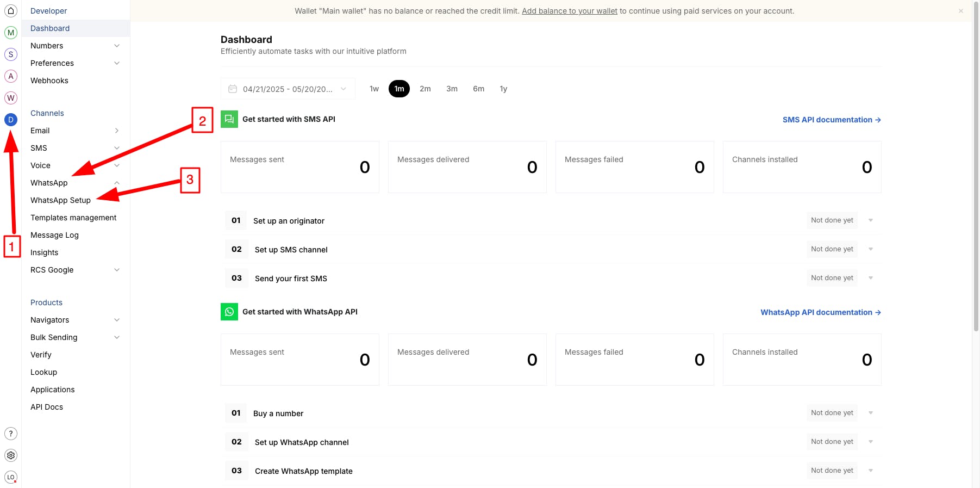Open the purple S workspace icon
The image size is (980, 488).
pyautogui.click(x=11, y=54)
